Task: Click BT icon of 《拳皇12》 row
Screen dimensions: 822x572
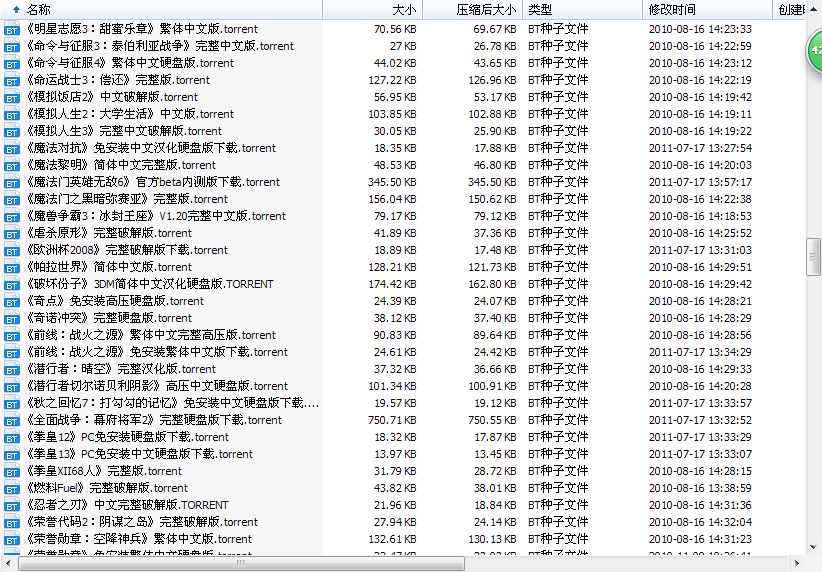Action: (x=12, y=437)
